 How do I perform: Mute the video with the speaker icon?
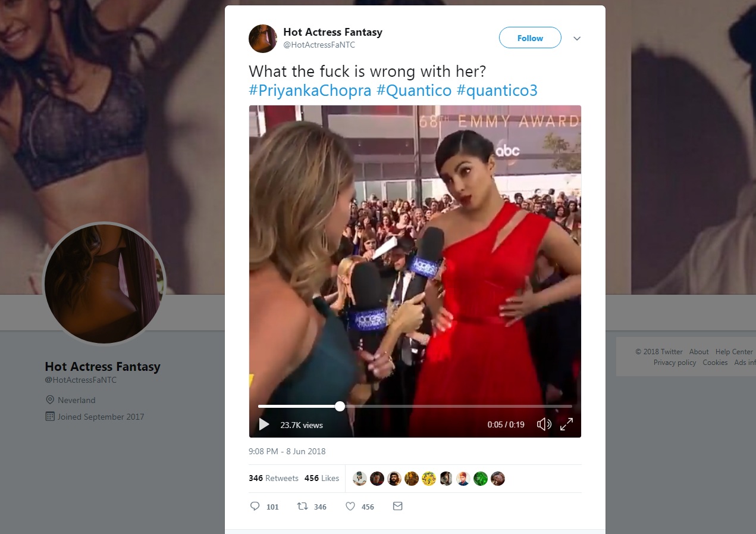[544, 424]
